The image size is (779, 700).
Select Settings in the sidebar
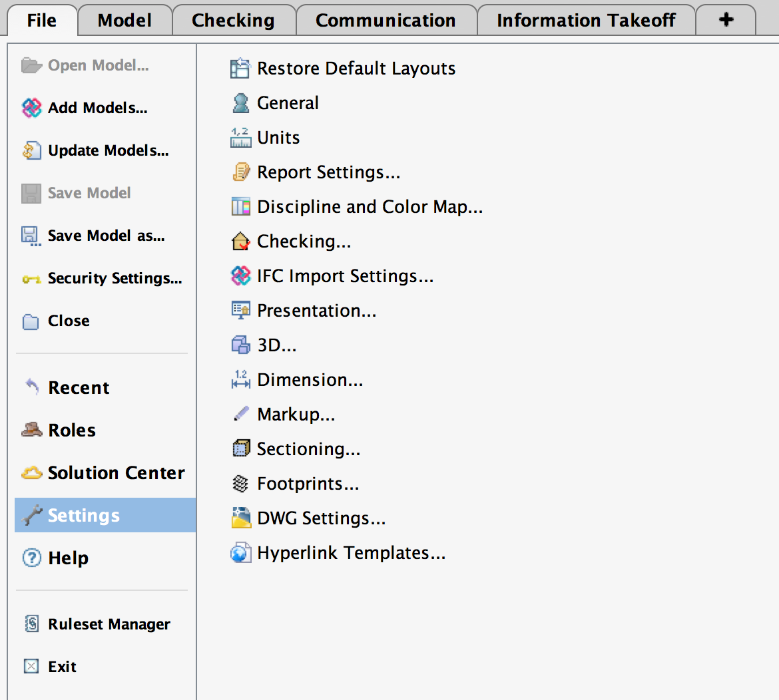84,514
